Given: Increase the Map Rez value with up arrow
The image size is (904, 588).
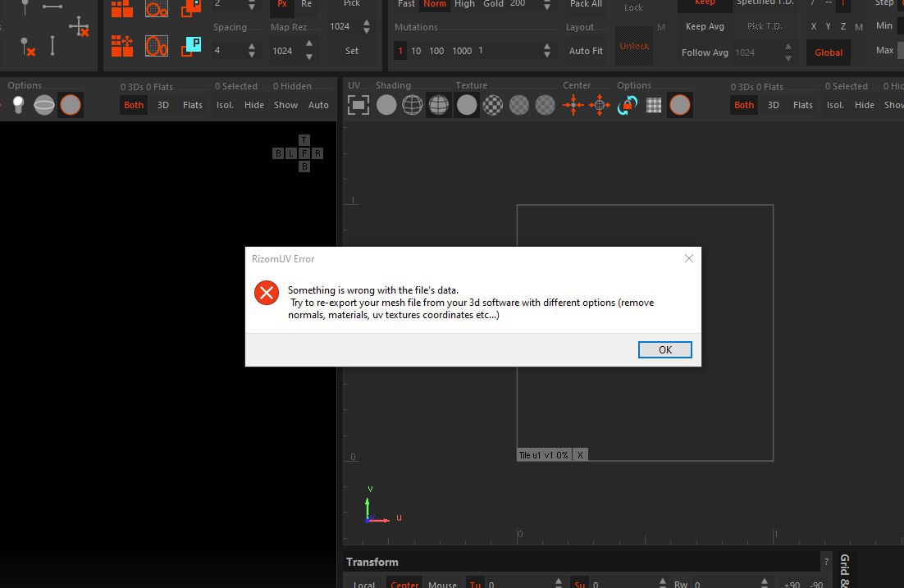Looking at the screenshot, I should [x=309, y=43].
